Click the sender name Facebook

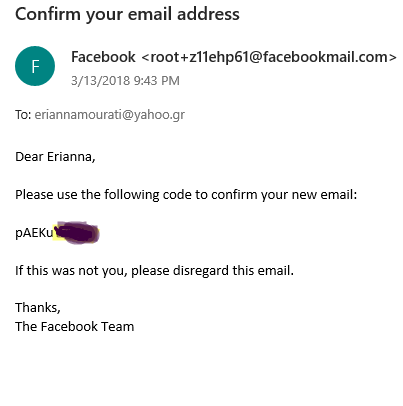tap(103, 57)
